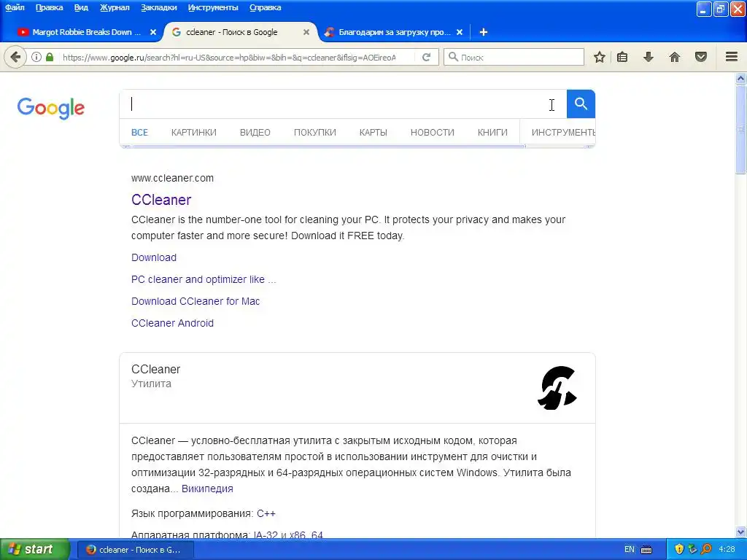Save page to Pocket icon
Viewport: 747px width, 560px height.
[701, 57]
